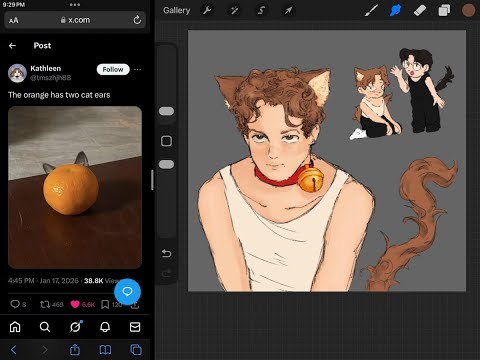Viewport: 480px width, 360px height.
Task: Open the Safari share sheet
Action: point(75,349)
